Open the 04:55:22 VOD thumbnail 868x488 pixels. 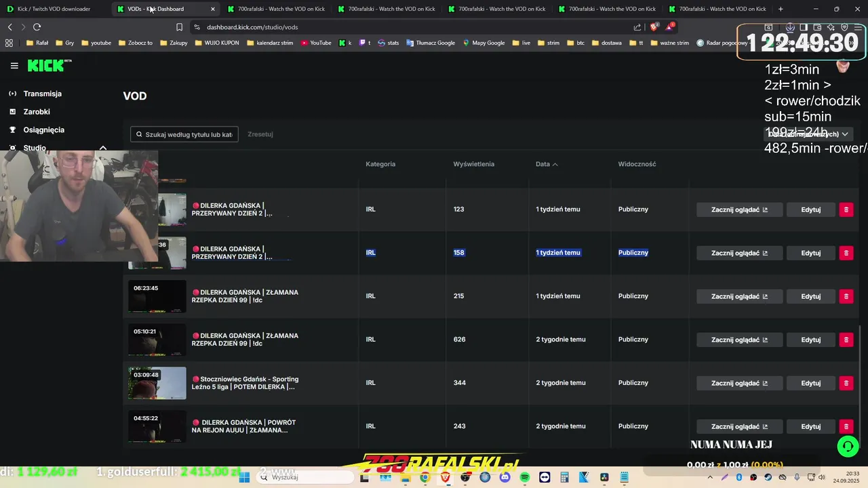point(157,426)
